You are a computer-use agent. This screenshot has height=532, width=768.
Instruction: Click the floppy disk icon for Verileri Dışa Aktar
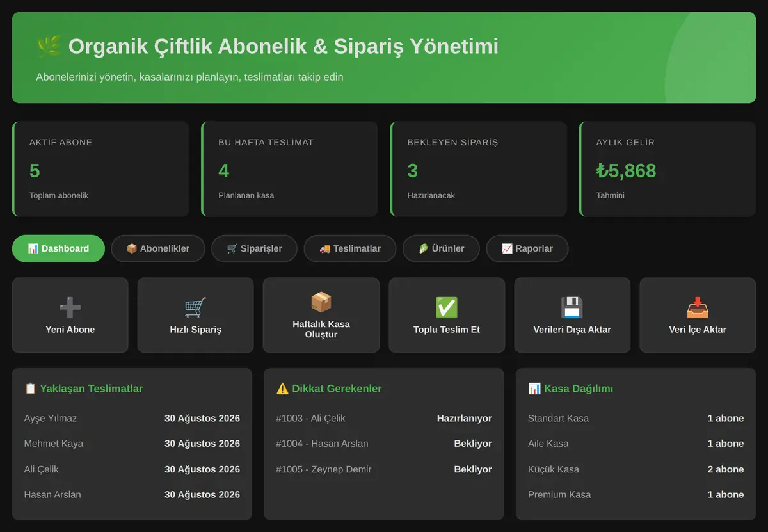pyautogui.click(x=572, y=307)
